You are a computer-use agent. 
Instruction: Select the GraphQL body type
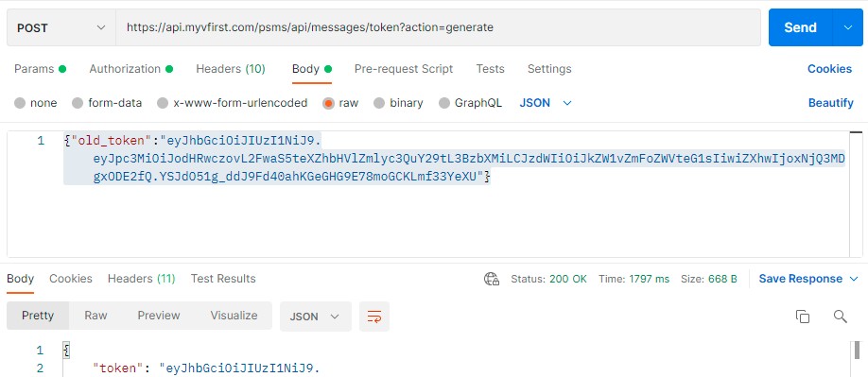point(471,103)
